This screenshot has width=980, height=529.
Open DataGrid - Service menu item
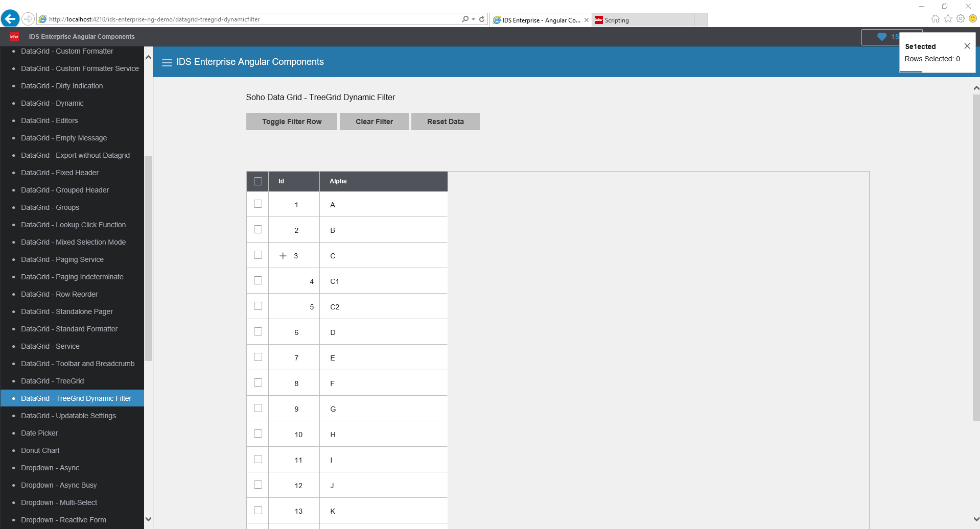[x=50, y=346]
